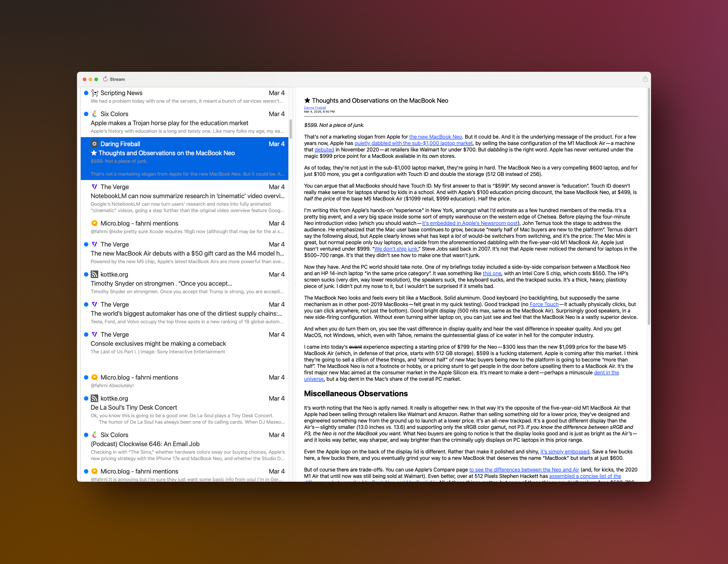Click The Verge logo on NotebookLM item

[94, 187]
